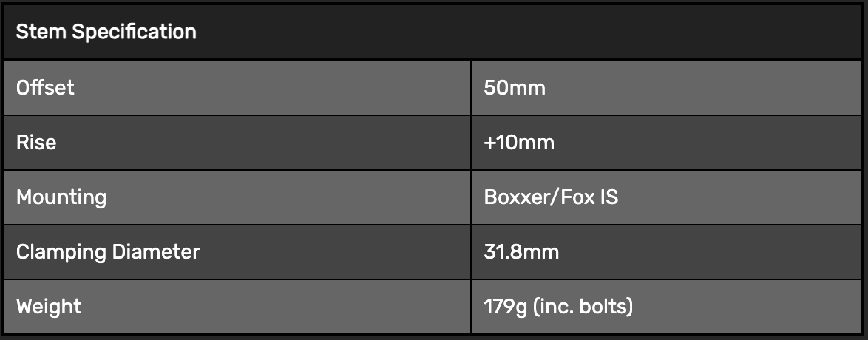Click the blank right side of the header row
The image size is (868, 340).
[x=591, y=32]
